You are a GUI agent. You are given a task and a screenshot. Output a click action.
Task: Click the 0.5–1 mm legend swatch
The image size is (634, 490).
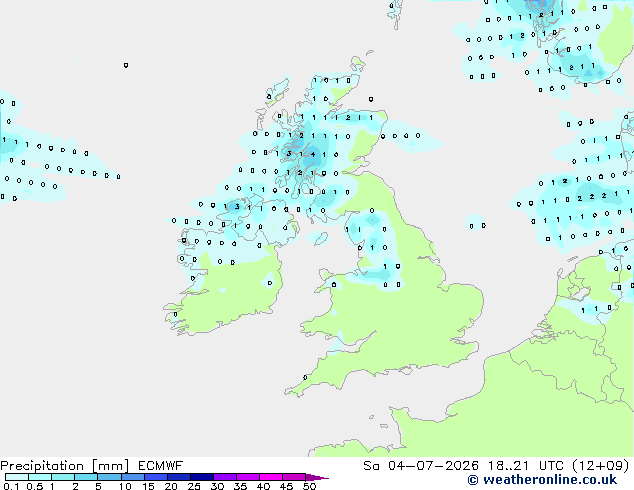point(40,477)
